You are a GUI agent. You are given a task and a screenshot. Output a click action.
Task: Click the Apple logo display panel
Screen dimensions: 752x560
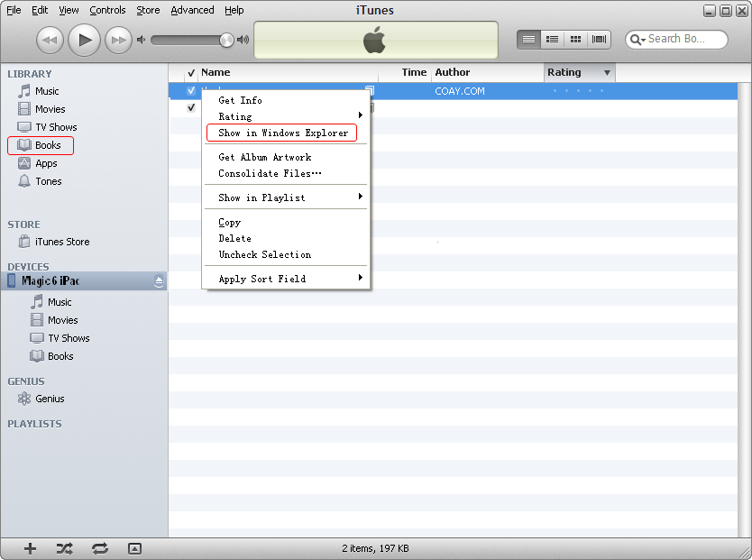pyautogui.click(x=375, y=40)
